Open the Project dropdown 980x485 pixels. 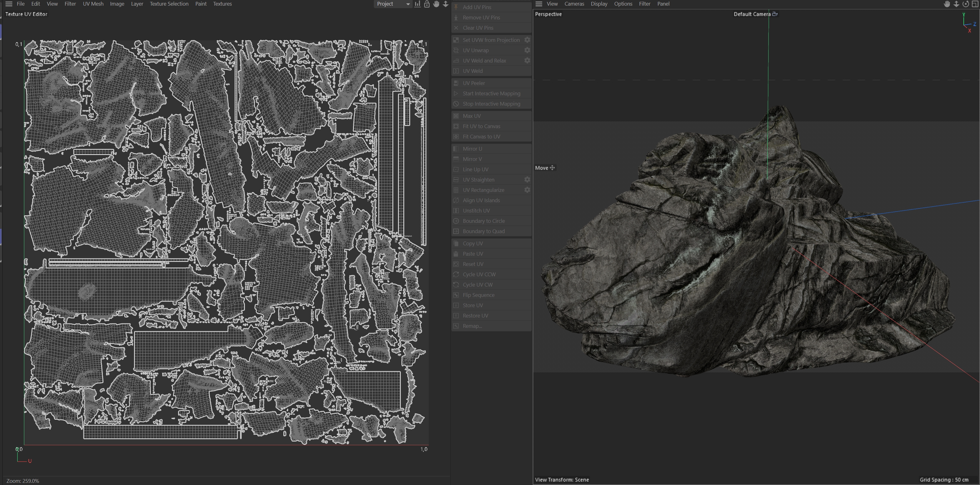[393, 4]
